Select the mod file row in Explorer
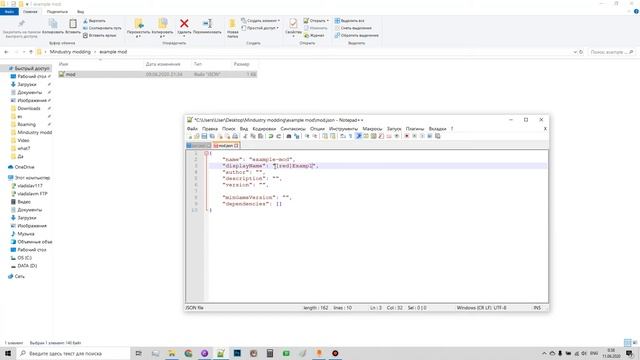This screenshot has width=640, height=360. tap(158, 74)
